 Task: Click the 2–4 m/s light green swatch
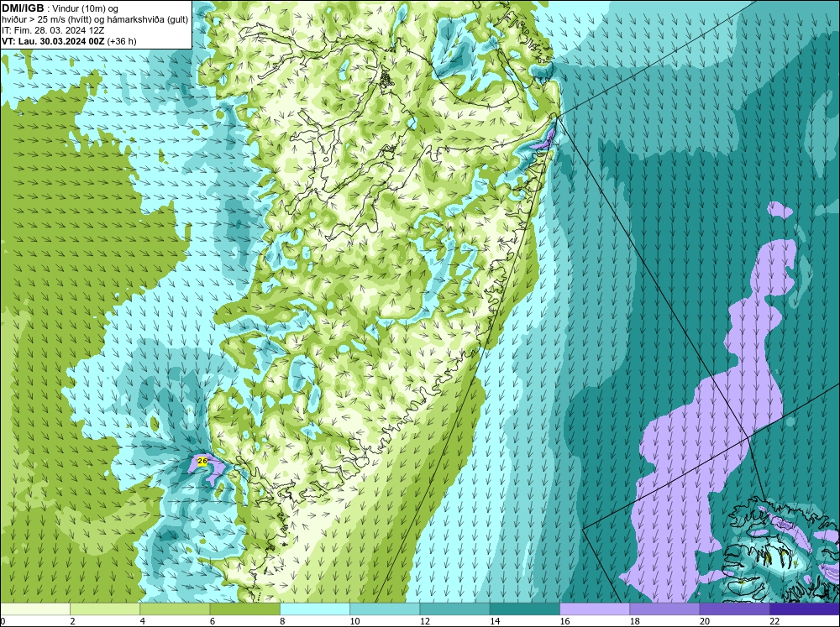coord(105,609)
